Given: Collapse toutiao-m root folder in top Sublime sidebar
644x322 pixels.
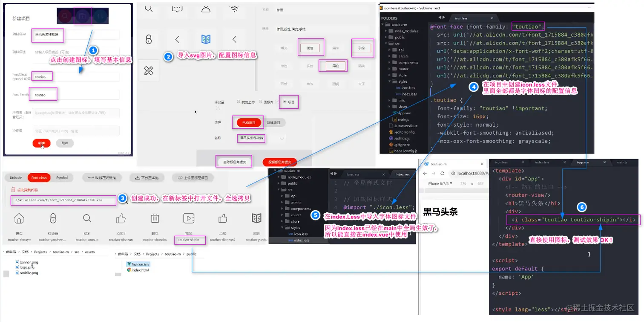Looking at the screenshot, I should [x=382, y=25].
